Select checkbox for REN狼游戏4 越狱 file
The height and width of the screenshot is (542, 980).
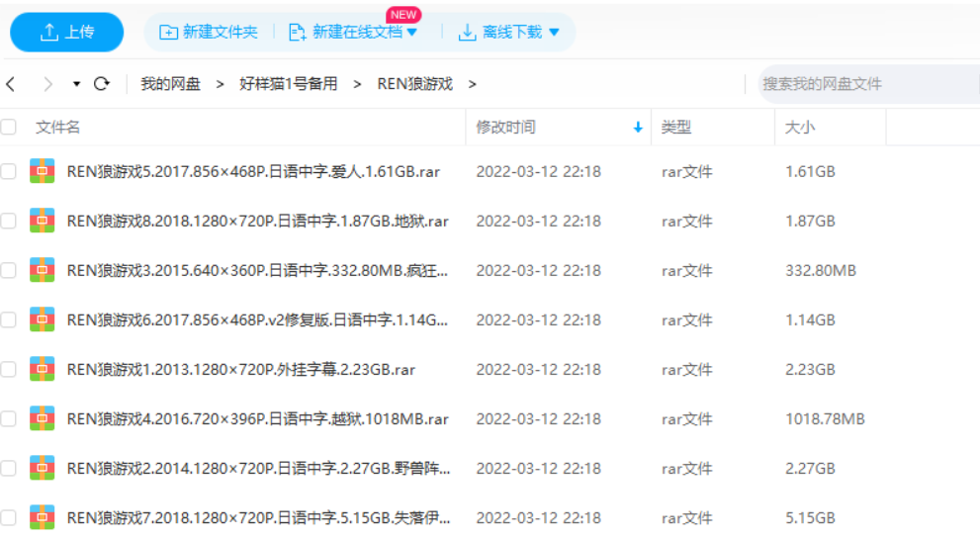pyautogui.click(x=9, y=418)
